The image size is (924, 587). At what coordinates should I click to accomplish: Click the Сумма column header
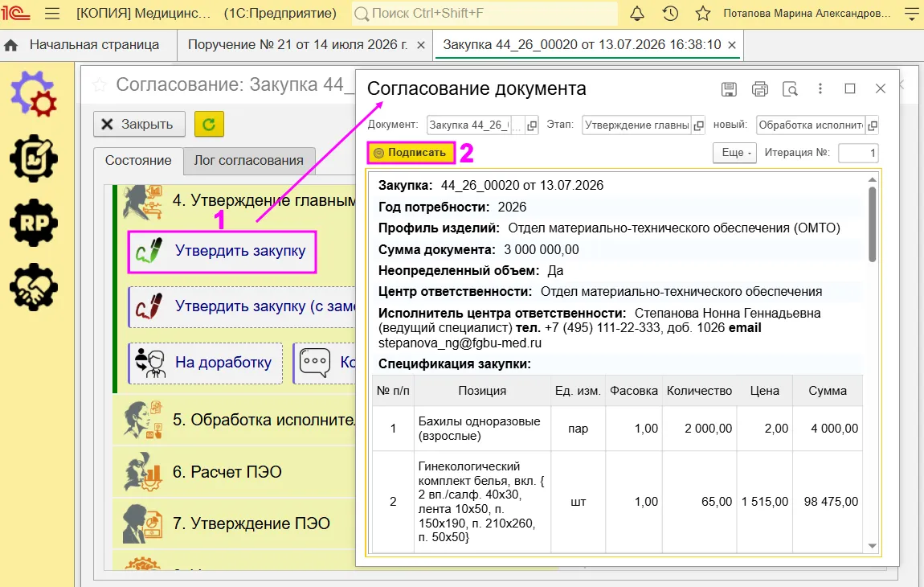(x=828, y=391)
